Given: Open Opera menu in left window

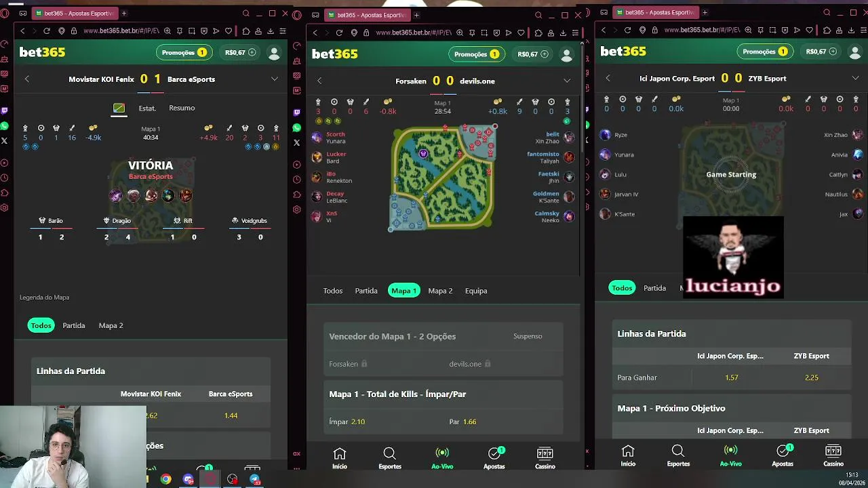Looking at the screenshot, I should (5, 13).
